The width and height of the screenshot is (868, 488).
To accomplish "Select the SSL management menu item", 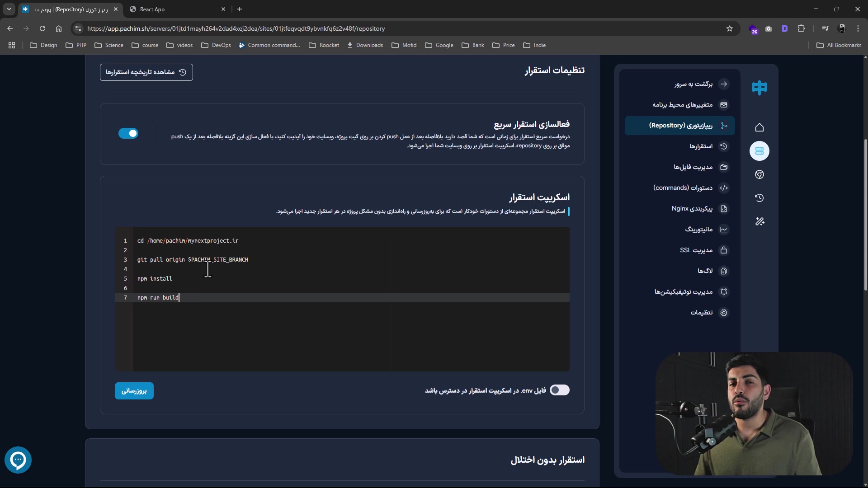I will pos(696,250).
